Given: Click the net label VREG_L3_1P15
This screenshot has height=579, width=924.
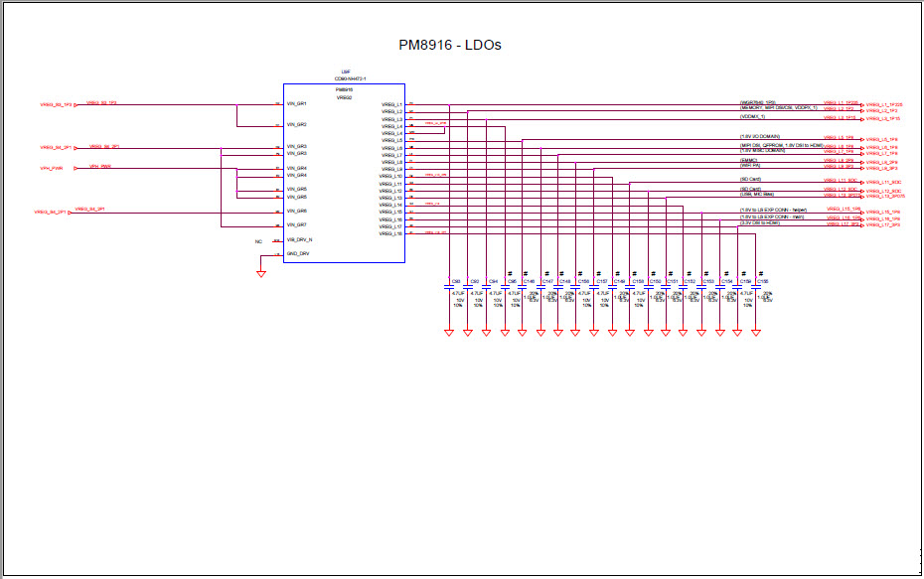Looking at the screenshot, I should click(841, 119).
